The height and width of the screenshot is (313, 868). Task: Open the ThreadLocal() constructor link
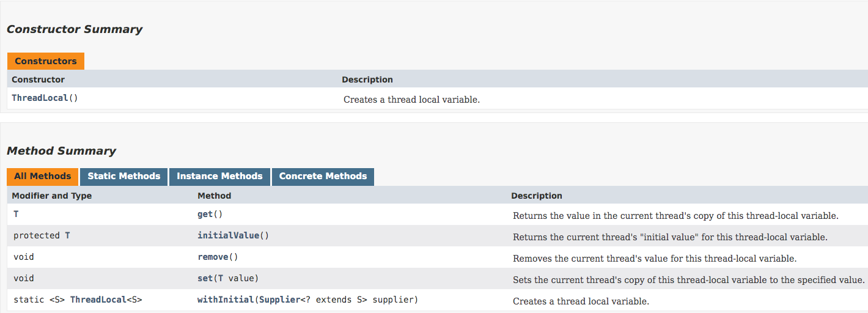[x=40, y=98]
